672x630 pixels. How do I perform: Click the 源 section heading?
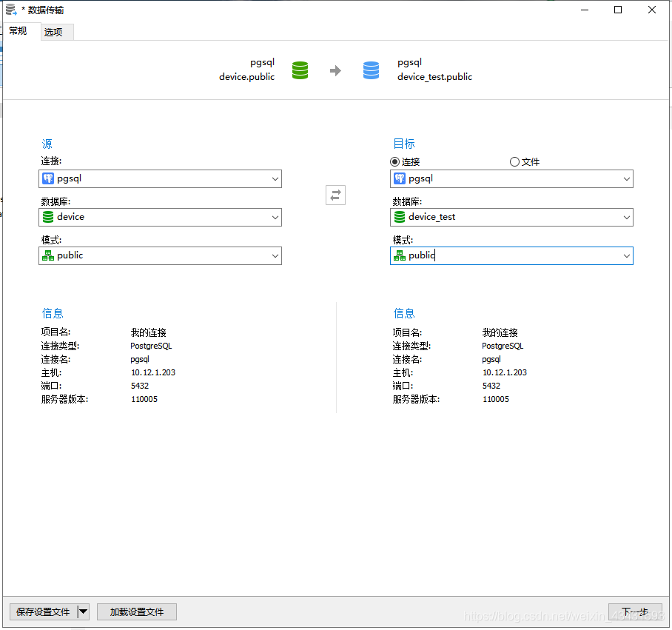47,144
